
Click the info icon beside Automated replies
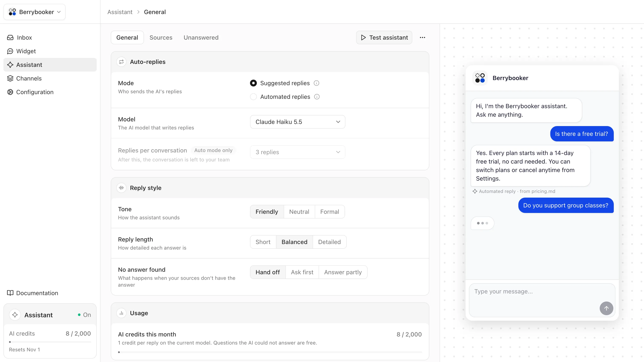pyautogui.click(x=317, y=97)
